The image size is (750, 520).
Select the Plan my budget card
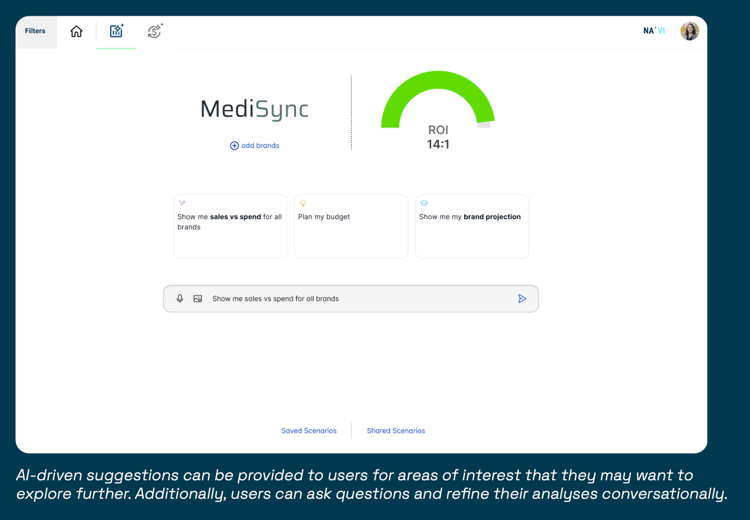(x=351, y=226)
